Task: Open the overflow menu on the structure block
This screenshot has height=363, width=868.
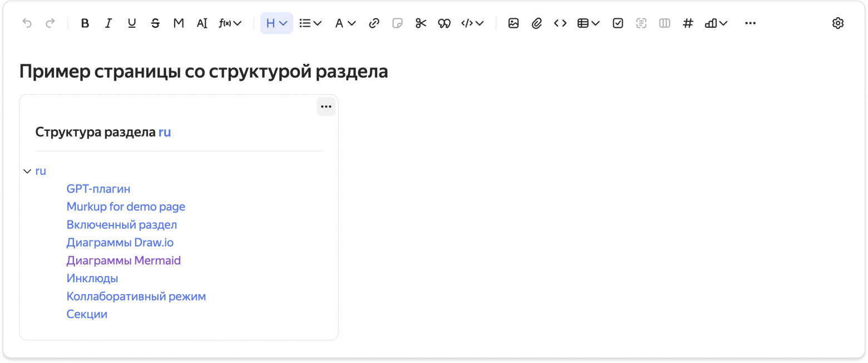Action: (326, 106)
